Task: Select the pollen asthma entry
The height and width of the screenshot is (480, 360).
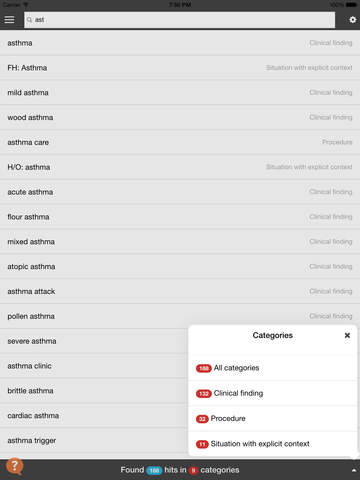Action: click(180, 316)
